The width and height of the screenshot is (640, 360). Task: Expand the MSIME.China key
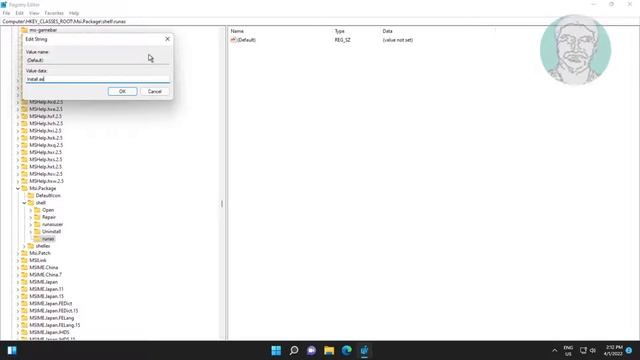(x=18, y=268)
